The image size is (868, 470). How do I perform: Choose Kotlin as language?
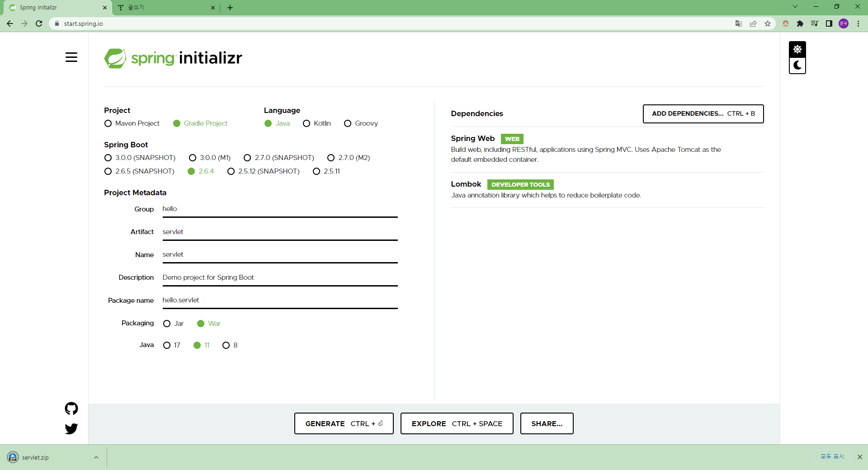[317, 123]
